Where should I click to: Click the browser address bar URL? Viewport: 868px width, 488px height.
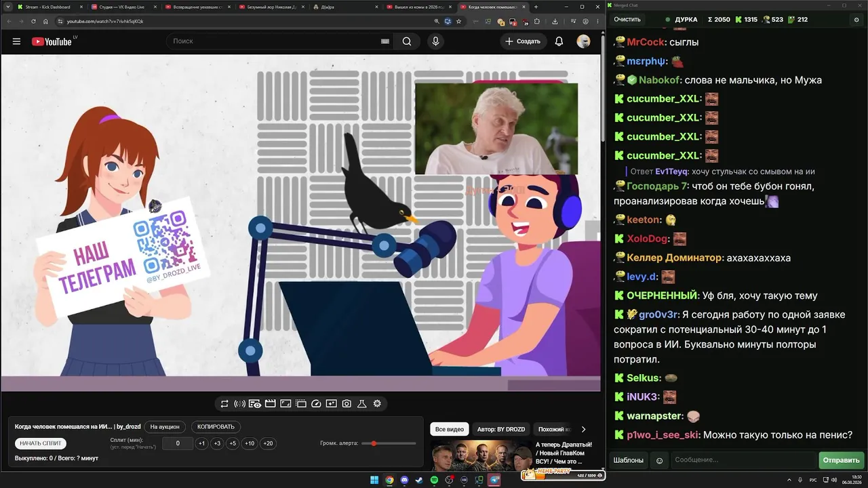(x=105, y=21)
